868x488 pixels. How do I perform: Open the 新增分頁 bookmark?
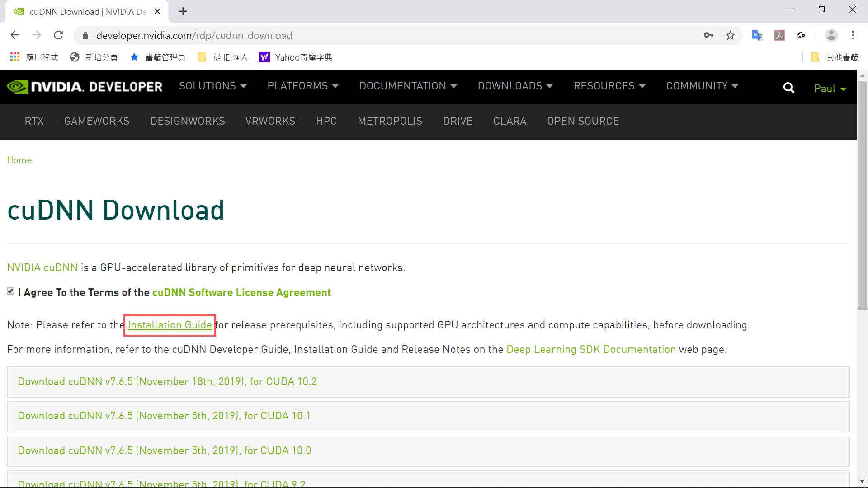click(94, 57)
